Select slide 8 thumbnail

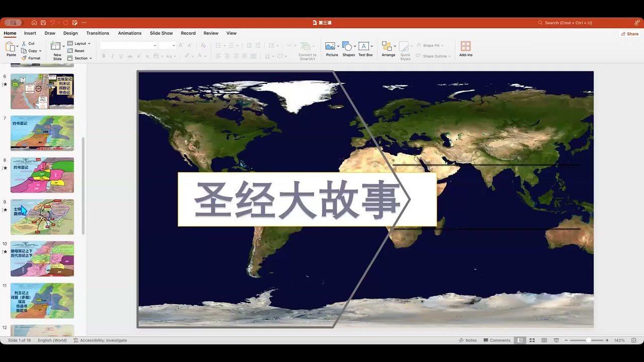(x=42, y=175)
